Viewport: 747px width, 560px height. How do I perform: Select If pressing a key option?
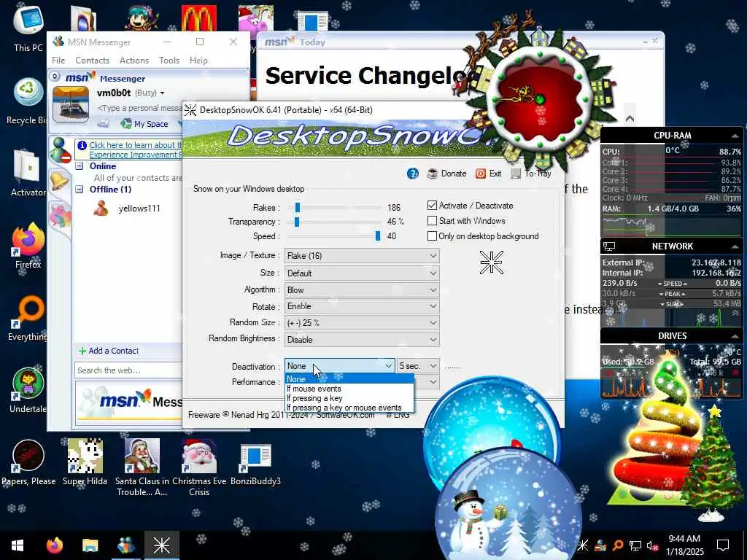tap(349, 398)
